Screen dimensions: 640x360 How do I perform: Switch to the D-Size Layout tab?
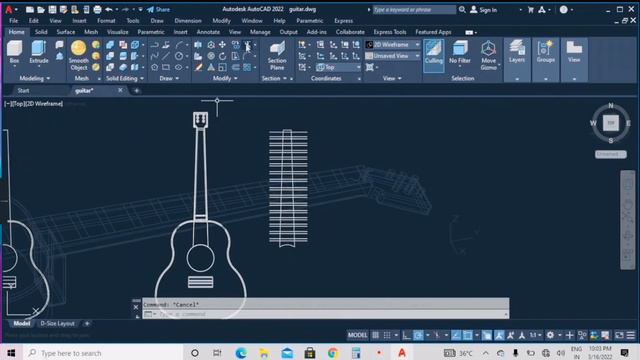[58, 323]
